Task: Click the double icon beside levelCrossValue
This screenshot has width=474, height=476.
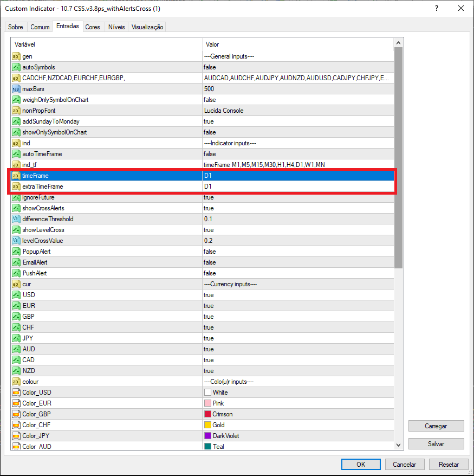Action: [x=16, y=241]
